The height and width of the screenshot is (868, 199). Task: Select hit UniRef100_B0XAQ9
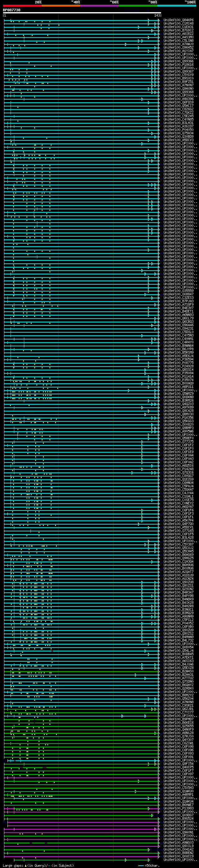pos(178,384)
